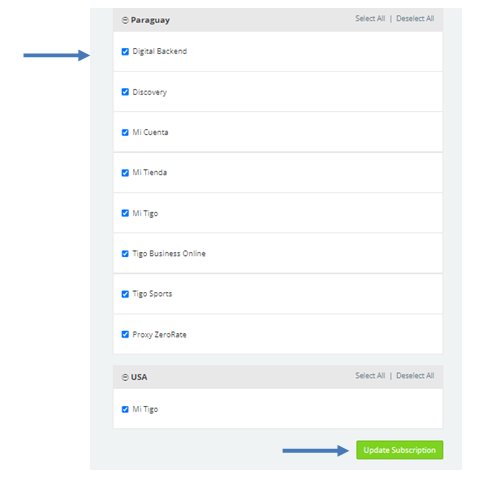The image size is (493, 478).
Task: Uncheck Mi Tigo under Paraguay
Action: pyautogui.click(x=125, y=213)
